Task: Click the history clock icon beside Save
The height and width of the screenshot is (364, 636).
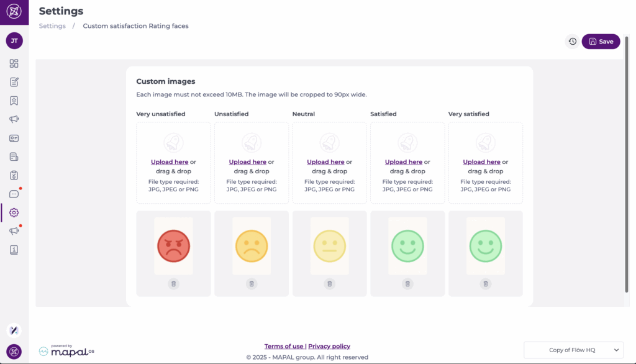Action: [572, 42]
